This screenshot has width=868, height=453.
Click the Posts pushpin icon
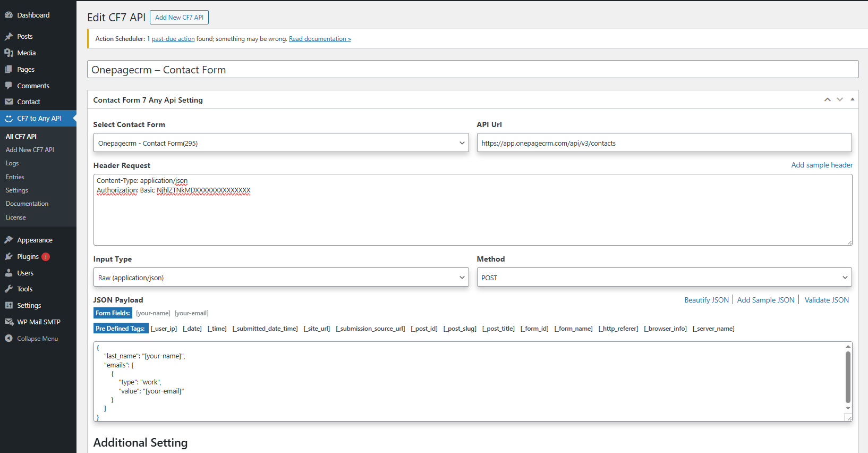(x=8, y=37)
